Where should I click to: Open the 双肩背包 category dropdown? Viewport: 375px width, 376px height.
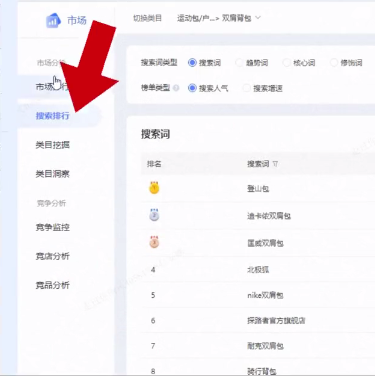[241, 18]
